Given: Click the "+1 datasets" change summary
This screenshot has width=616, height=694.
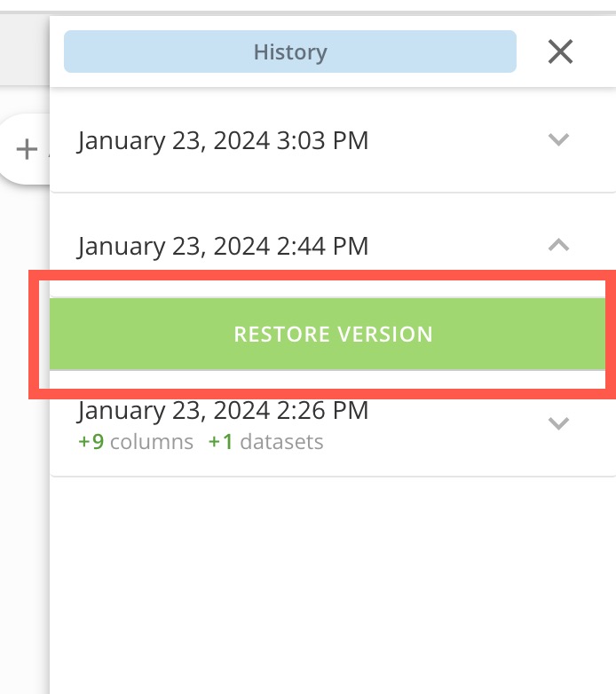Looking at the screenshot, I should click(x=265, y=442).
